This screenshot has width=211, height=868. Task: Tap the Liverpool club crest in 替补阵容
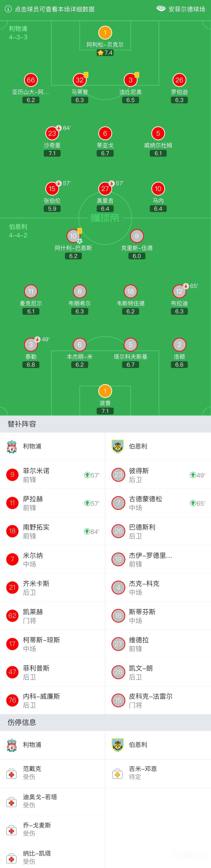coord(12,446)
